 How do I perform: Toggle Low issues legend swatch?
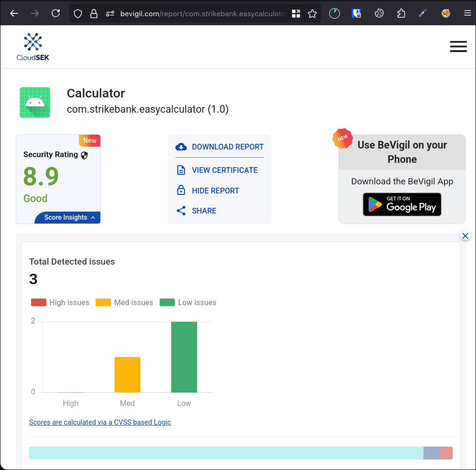(167, 302)
